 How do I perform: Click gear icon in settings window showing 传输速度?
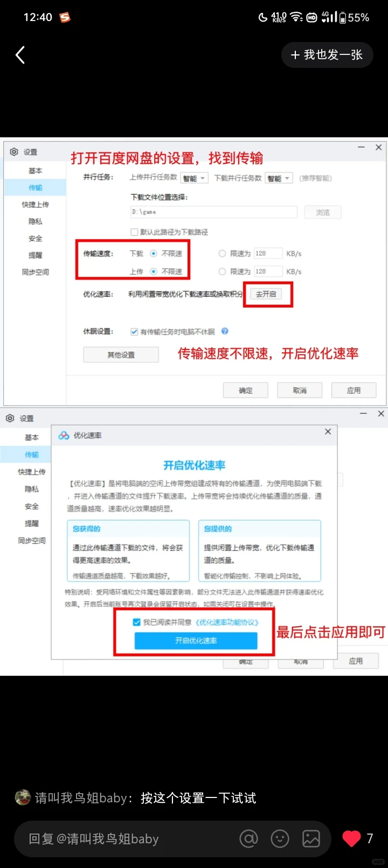tap(14, 152)
